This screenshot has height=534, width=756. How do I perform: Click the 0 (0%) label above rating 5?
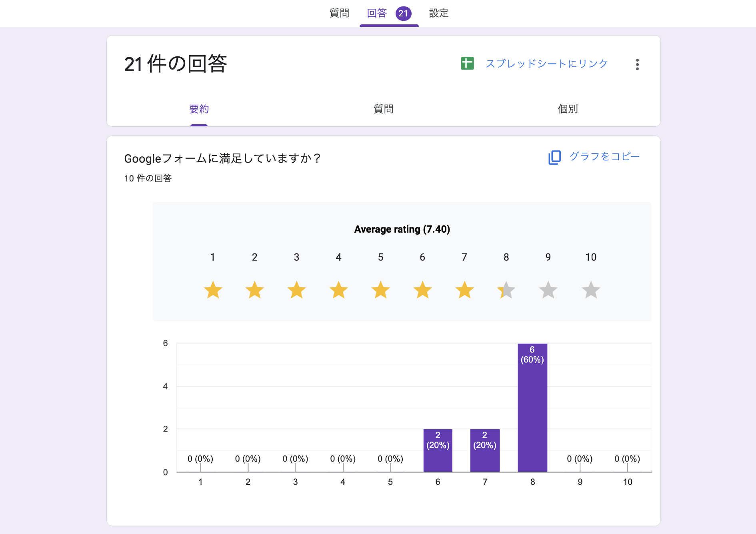point(390,458)
